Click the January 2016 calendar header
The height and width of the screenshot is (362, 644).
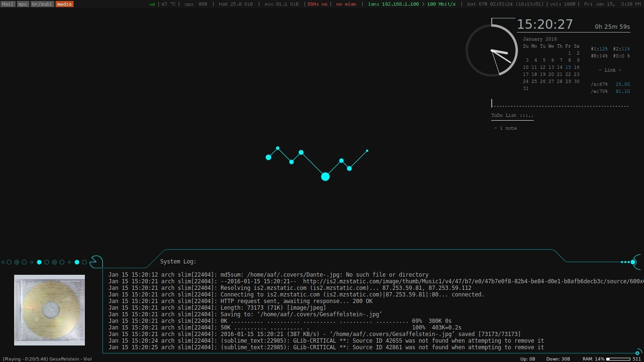point(540,39)
